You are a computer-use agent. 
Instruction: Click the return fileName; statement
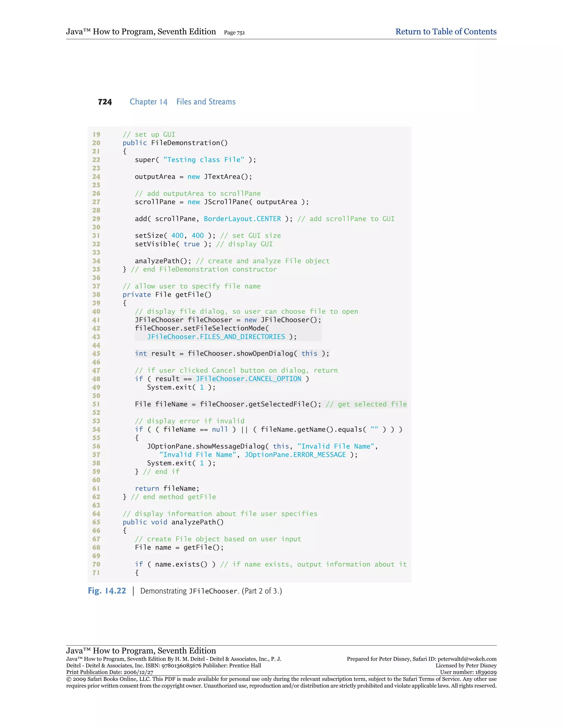tap(167, 488)
